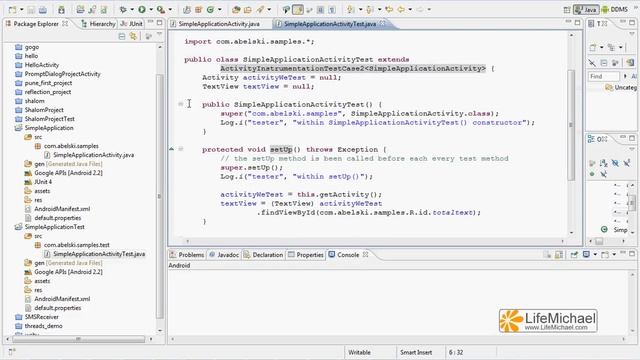Switch to the Problems tab
Viewport: 640px width, 360px height.
(187, 255)
